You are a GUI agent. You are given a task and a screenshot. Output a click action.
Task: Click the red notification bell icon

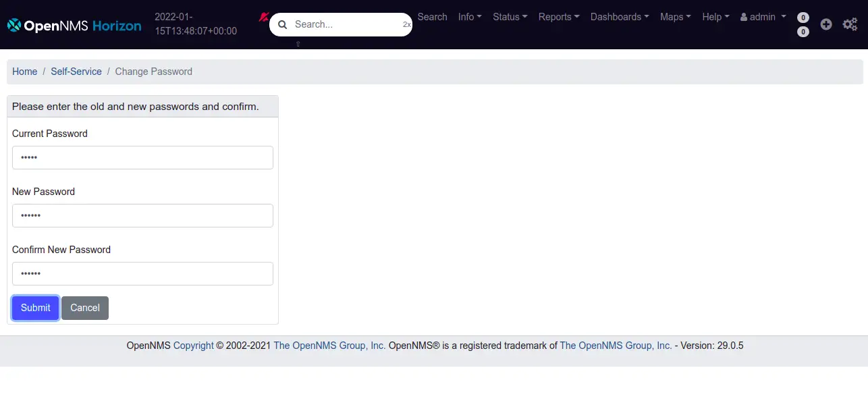pos(263,17)
